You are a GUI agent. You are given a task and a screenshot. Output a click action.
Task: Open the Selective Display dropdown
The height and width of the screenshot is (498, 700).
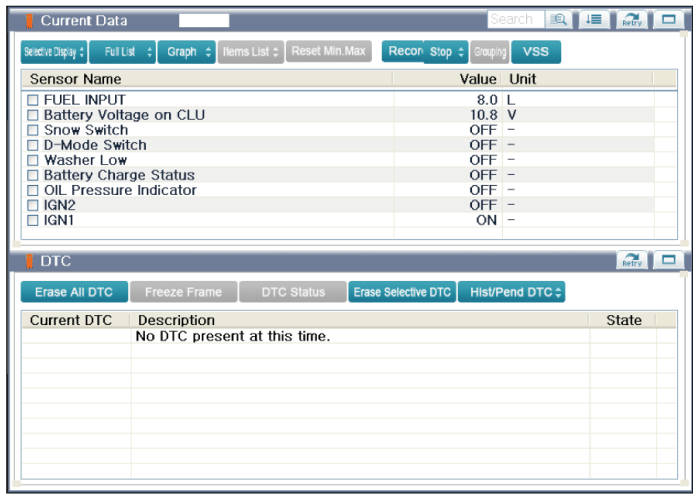54,52
